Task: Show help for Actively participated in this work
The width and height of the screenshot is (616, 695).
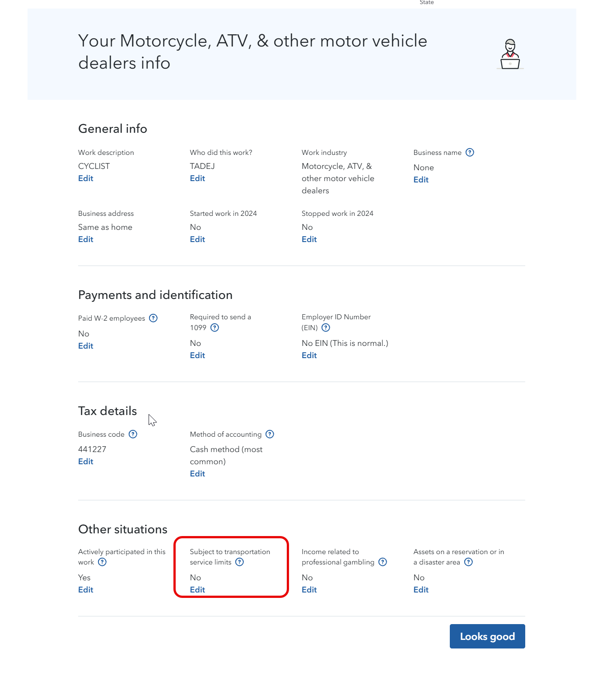Action: click(103, 562)
